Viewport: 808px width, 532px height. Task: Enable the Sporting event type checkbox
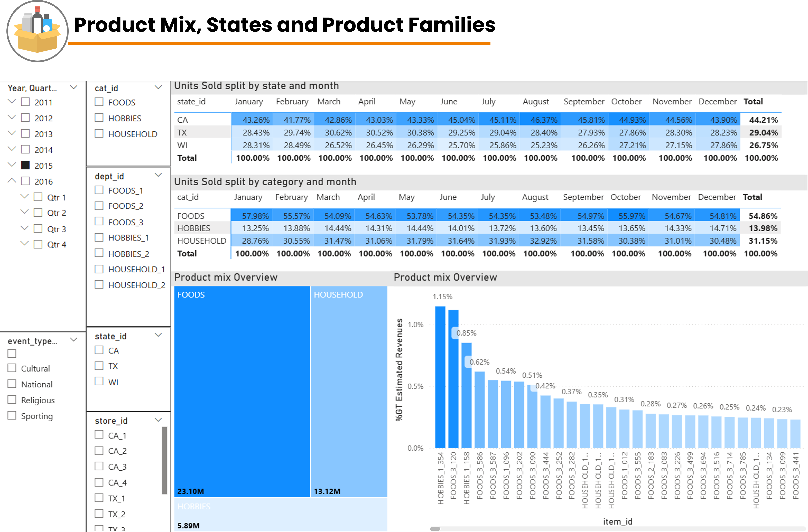[12, 416]
